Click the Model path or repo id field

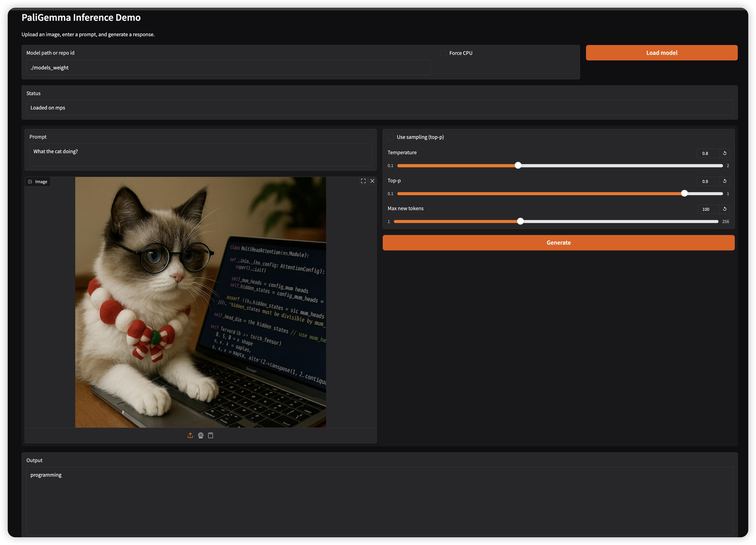coord(228,68)
